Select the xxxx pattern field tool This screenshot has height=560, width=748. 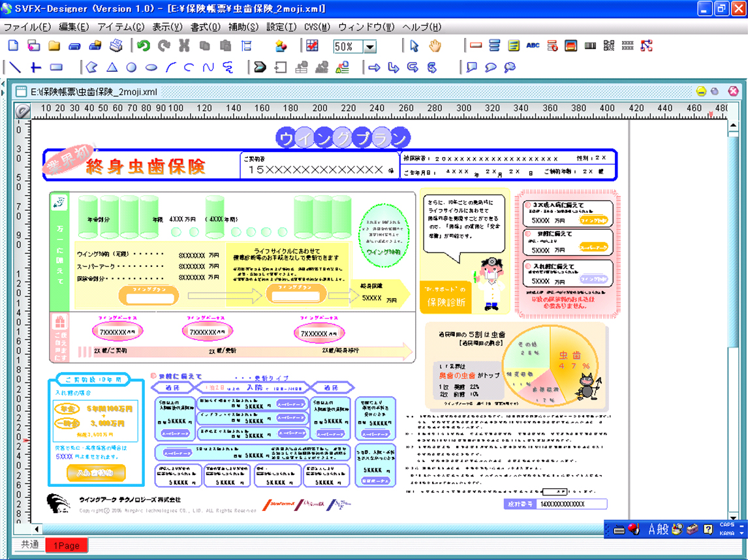coord(628,46)
